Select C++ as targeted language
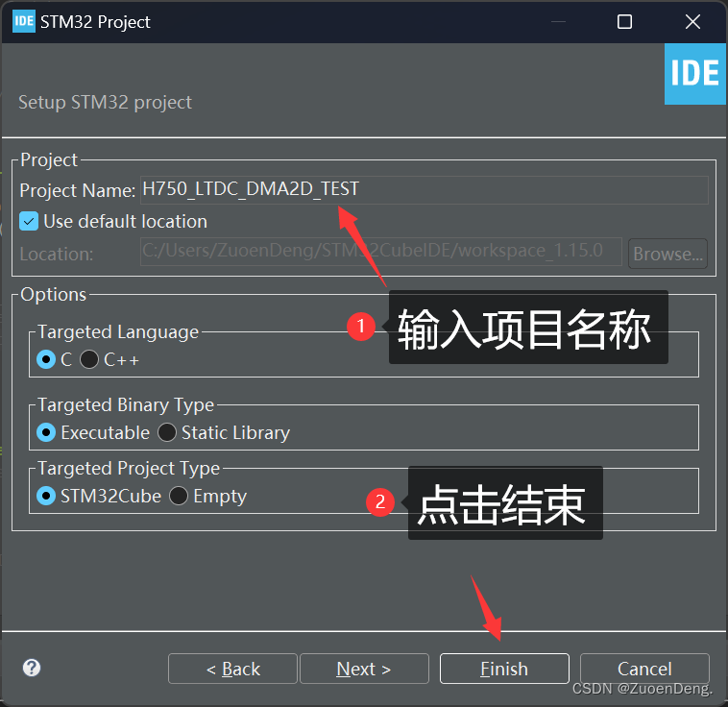The width and height of the screenshot is (728, 707). pyautogui.click(x=89, y=359)
